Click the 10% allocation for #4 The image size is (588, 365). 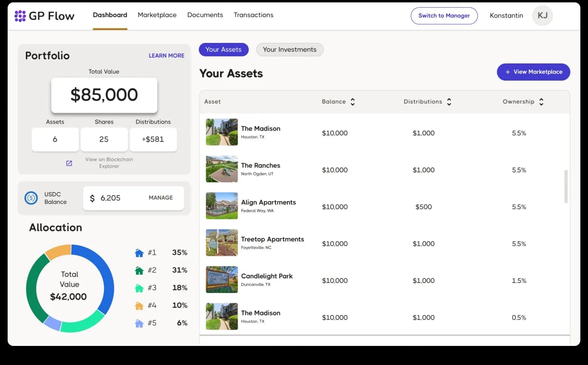coord(179,306)
